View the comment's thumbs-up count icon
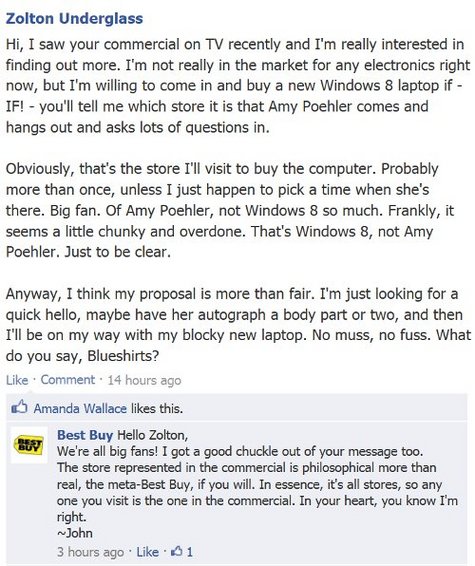This screenshot has width=475, height=566. tap(176, 551)
